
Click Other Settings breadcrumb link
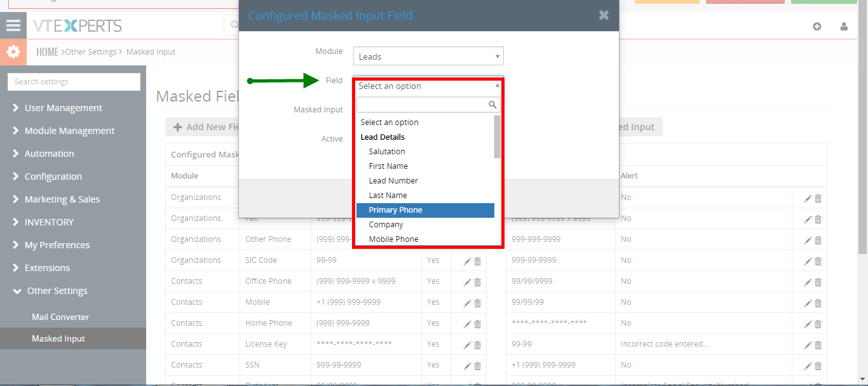91,51
